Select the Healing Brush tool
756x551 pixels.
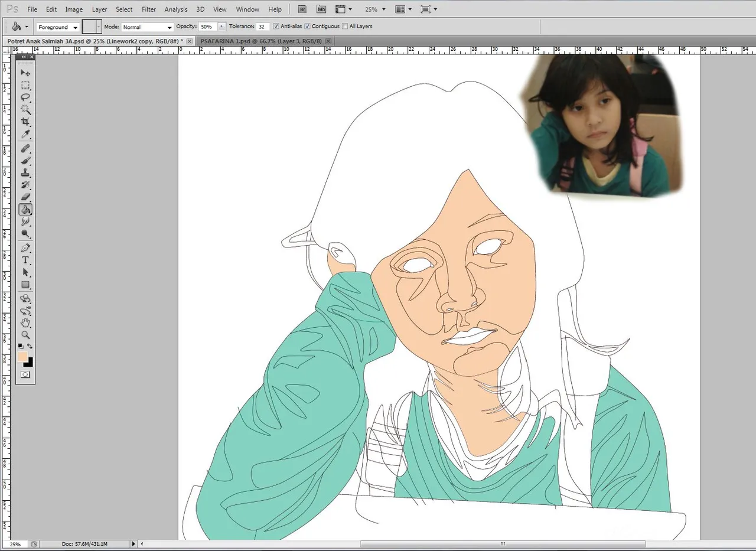[x=25, y=148]
